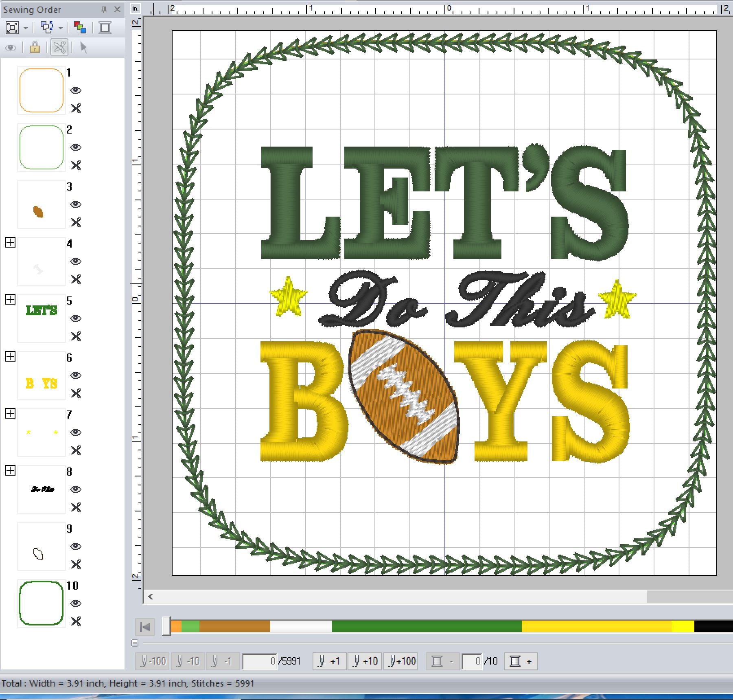This screenshot has width=733, height=700.
Task: Click the padlock lock icon
Action: pos(35,48)
